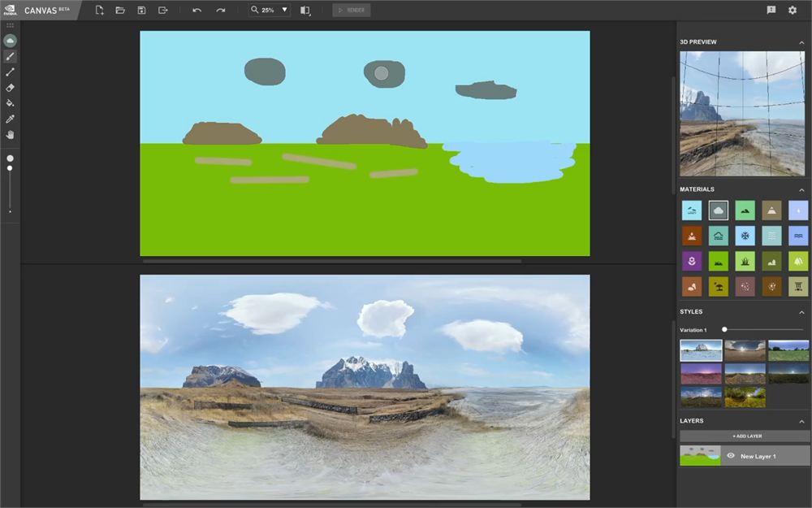This screenshot has width=812, height=508.
Task: Choose the light cyan fog material
Action: pyautogui.click(x=692, y=211)
